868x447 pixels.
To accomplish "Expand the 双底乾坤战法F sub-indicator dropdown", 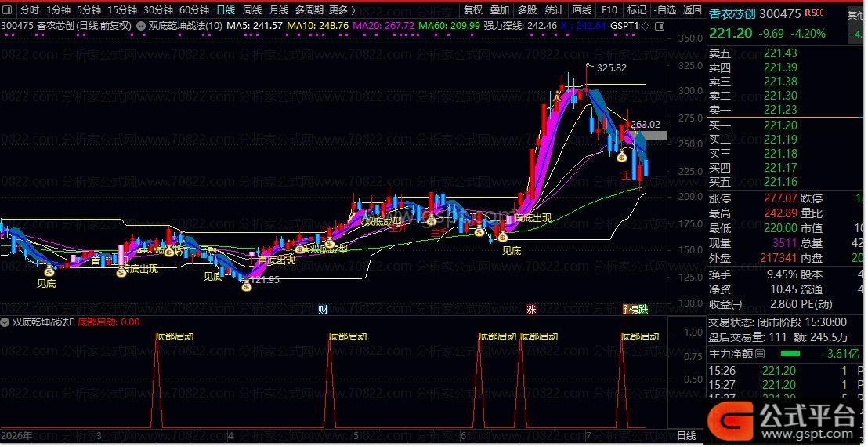I will click(x=6, y=322).
